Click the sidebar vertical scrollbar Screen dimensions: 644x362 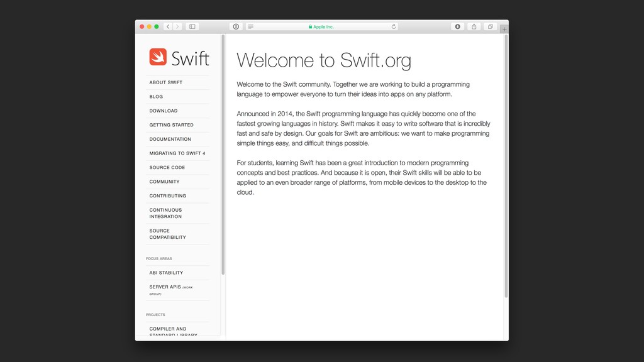click(223, 155)
